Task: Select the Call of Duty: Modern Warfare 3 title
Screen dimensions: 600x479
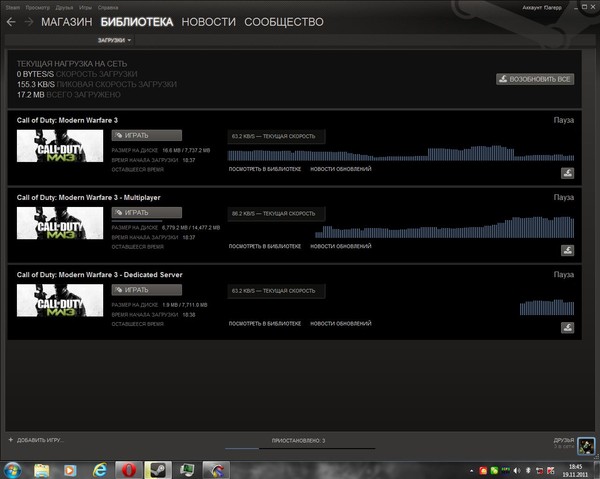Action: (67, 120)
